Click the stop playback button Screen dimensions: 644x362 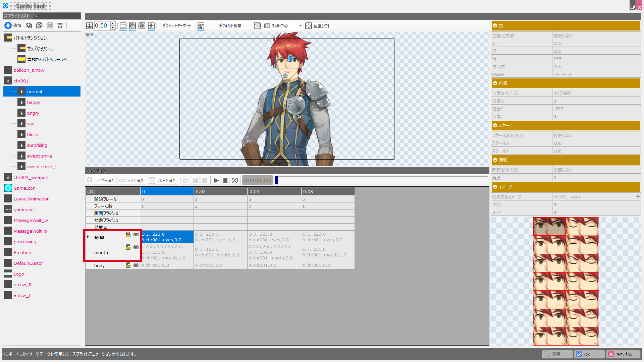(225, 180)
